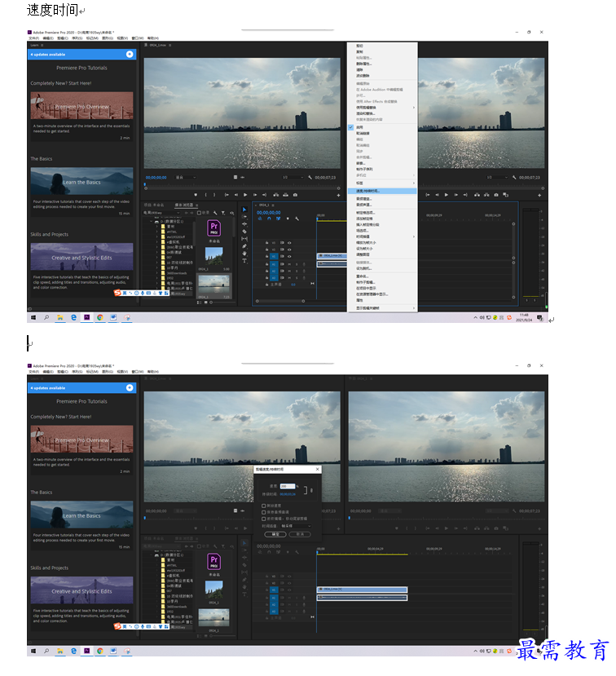
Task: Click Insert icon in upper source monitor
Action: coord(275,195)
